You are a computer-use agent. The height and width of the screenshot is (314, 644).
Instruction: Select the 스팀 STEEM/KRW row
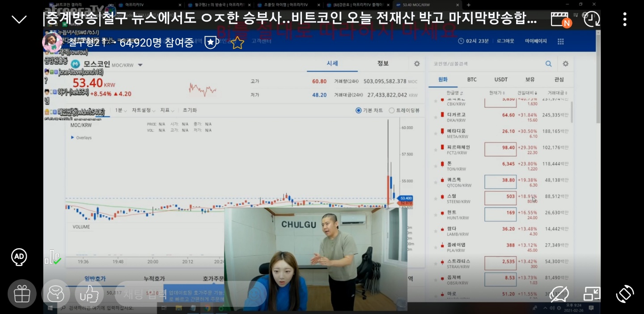pyautogui.click(x=501, y=198)
